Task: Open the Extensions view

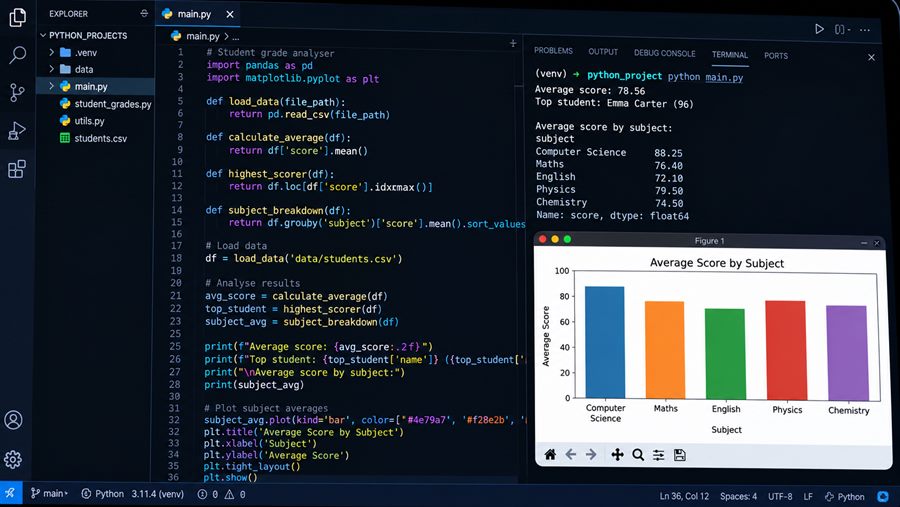Action: coord(17,169)
